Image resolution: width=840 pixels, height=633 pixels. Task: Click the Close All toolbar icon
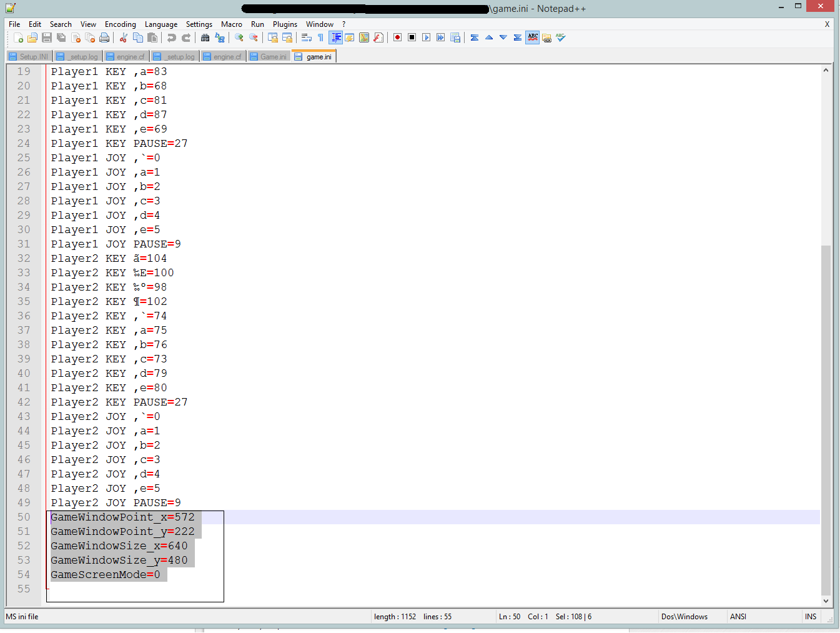tap(90, 37)
